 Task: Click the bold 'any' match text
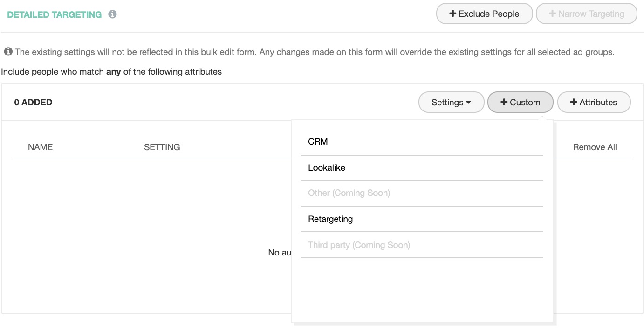(113, 72)
